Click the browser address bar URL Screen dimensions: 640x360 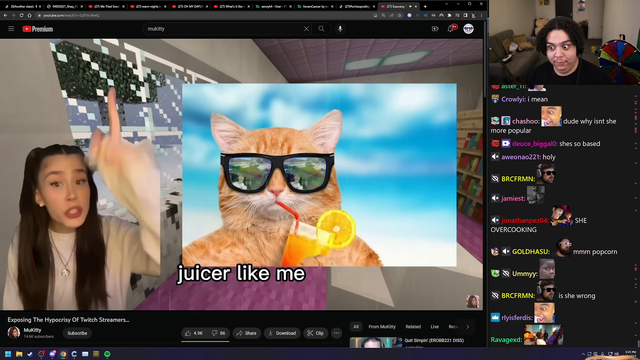click(71, 16)
